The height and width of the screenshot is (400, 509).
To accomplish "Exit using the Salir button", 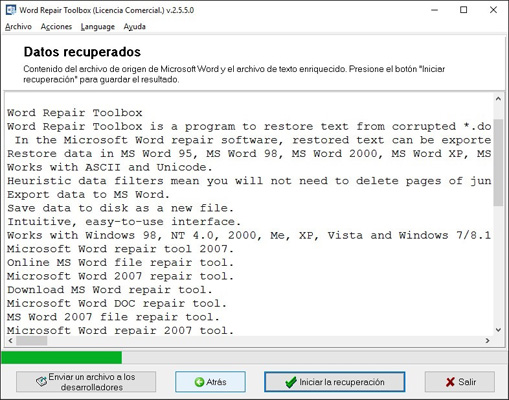I will [x=460, y=382].
